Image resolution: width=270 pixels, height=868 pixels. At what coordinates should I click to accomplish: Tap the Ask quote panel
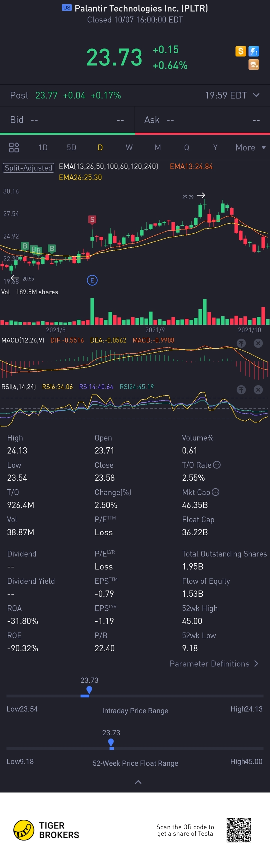202,120
